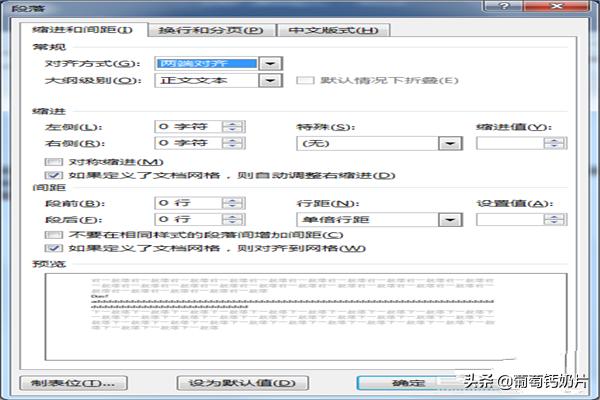Open 对齐方式 dropdown arrow

[271, 64]
